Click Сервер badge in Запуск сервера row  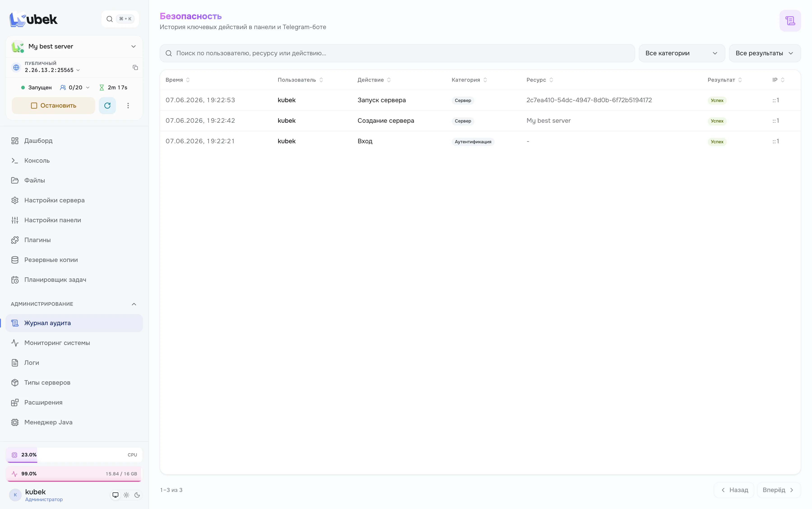point(463,100)
